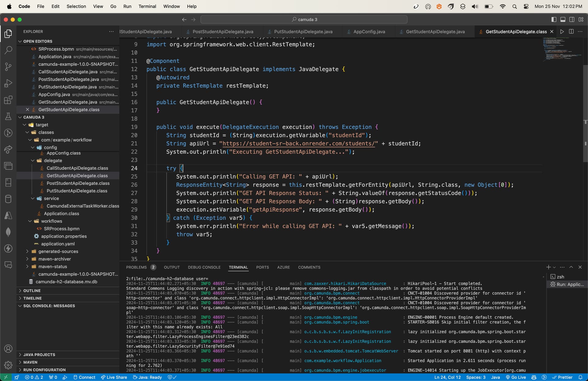Click Go Live in status bar

tap(516, 377)
